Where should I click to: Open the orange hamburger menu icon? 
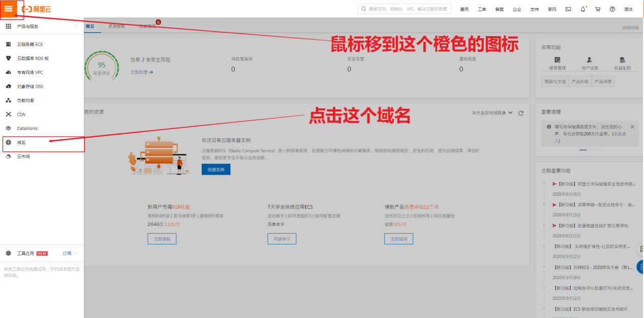(x=9, y=9)
